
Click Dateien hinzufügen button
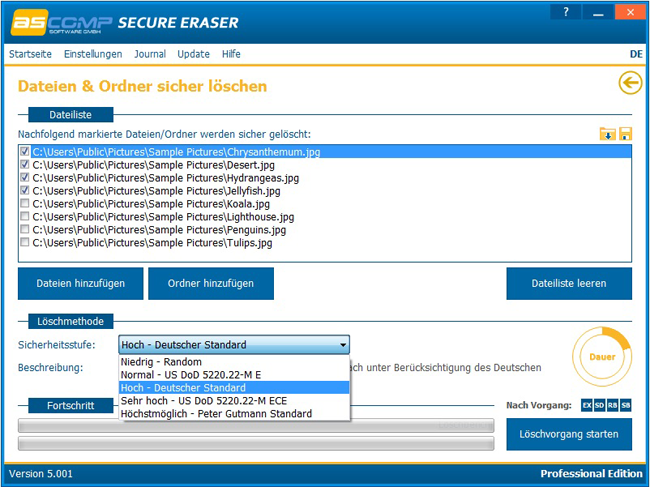(80, 283)
